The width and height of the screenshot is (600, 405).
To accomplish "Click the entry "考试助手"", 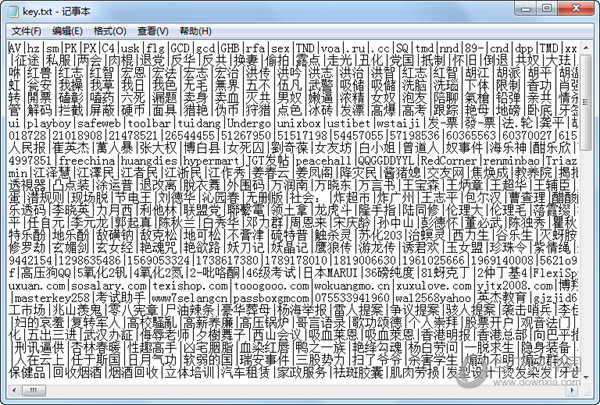I will (x=120, y=298).
